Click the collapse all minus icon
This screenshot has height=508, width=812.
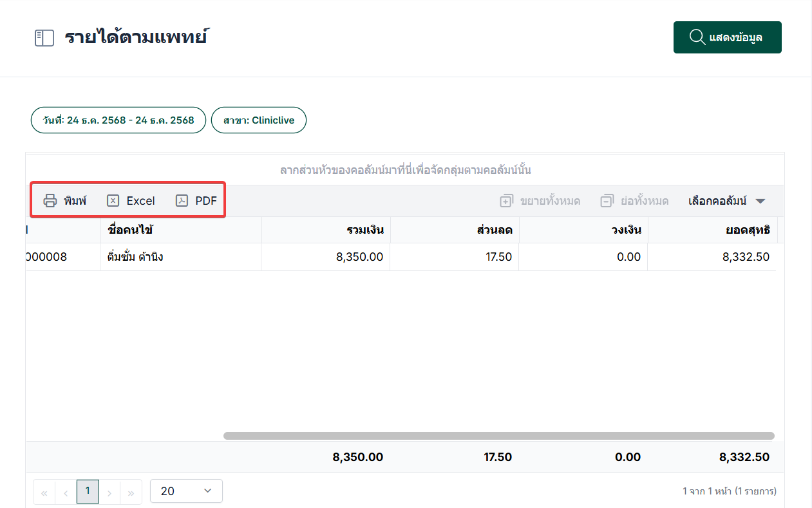click(607, 201)
